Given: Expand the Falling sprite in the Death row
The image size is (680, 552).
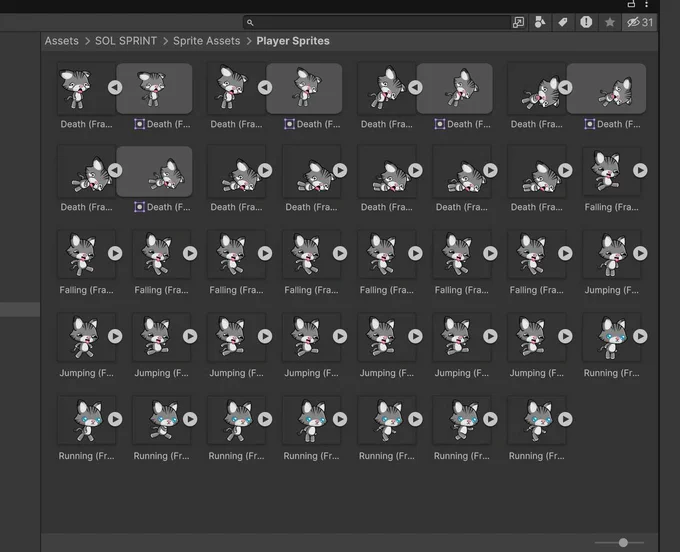Looking at the screenshot, I should pyautogui.click(x=640, y=170).
